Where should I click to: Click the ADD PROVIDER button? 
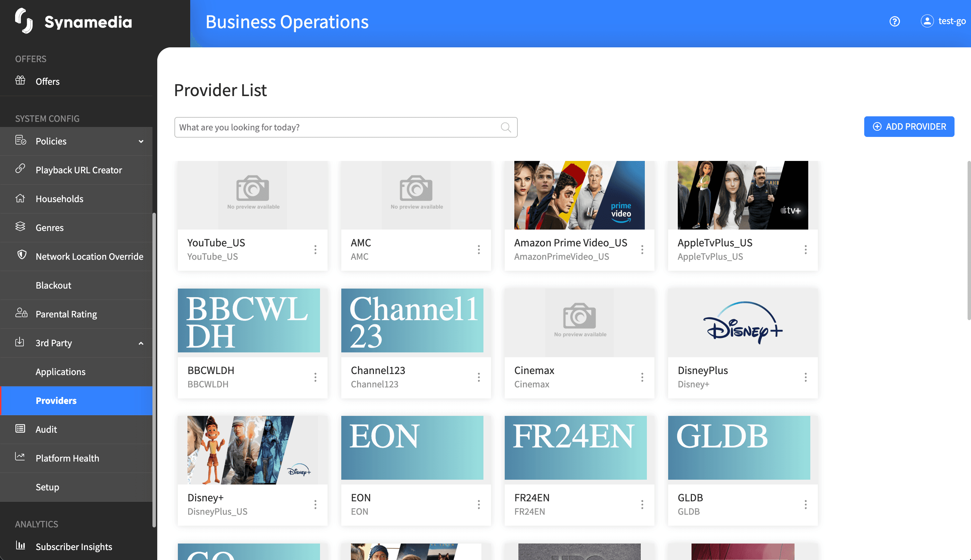[909, 127]
